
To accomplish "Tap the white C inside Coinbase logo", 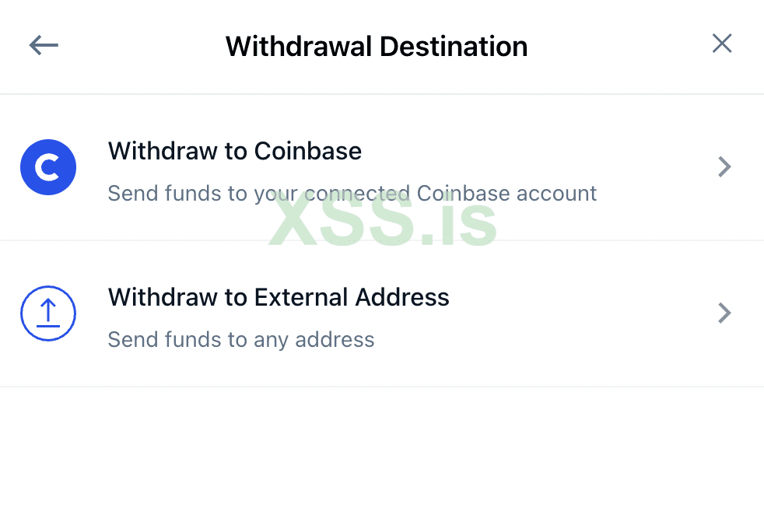I will pyautogui.click(x=49, y=167).
